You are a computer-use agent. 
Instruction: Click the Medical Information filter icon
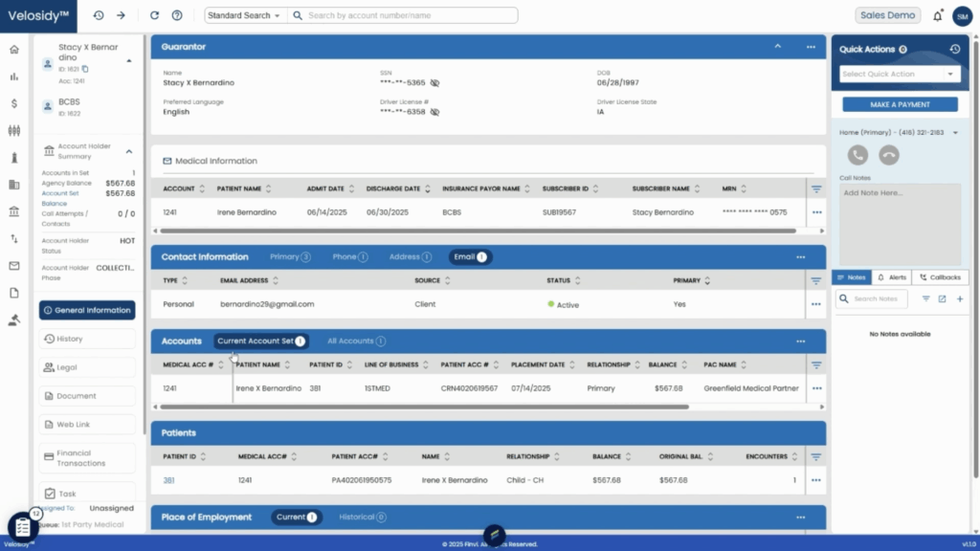pyautogui.click(x=816, y=189)
